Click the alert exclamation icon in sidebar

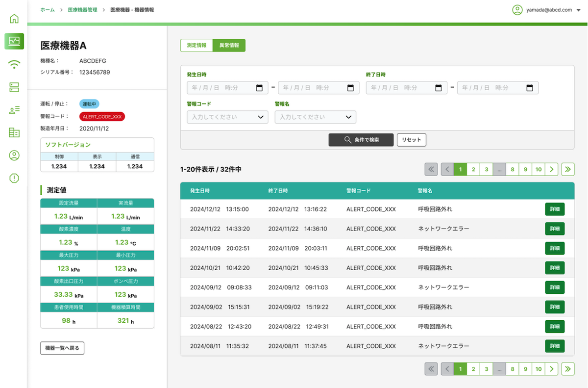click(14, 178)
